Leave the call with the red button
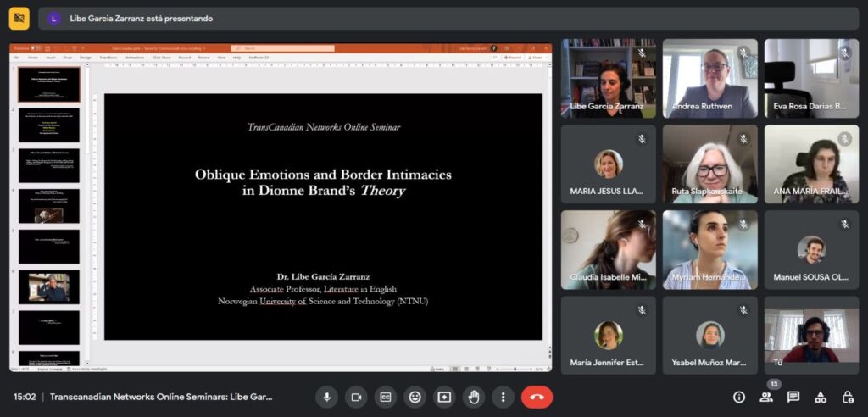This screenshot has width=868, height=417. coord(537,397)
